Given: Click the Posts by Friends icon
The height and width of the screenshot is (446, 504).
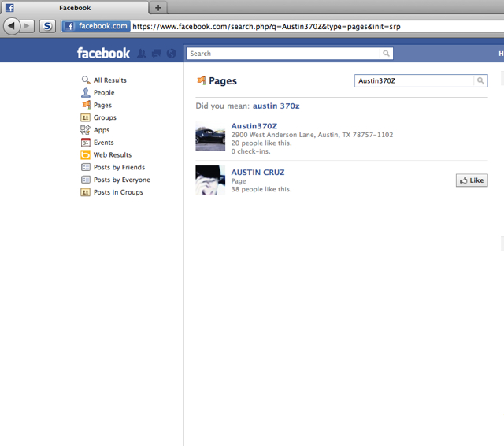Looking at the screenshot, I should [x=86, y=167].
